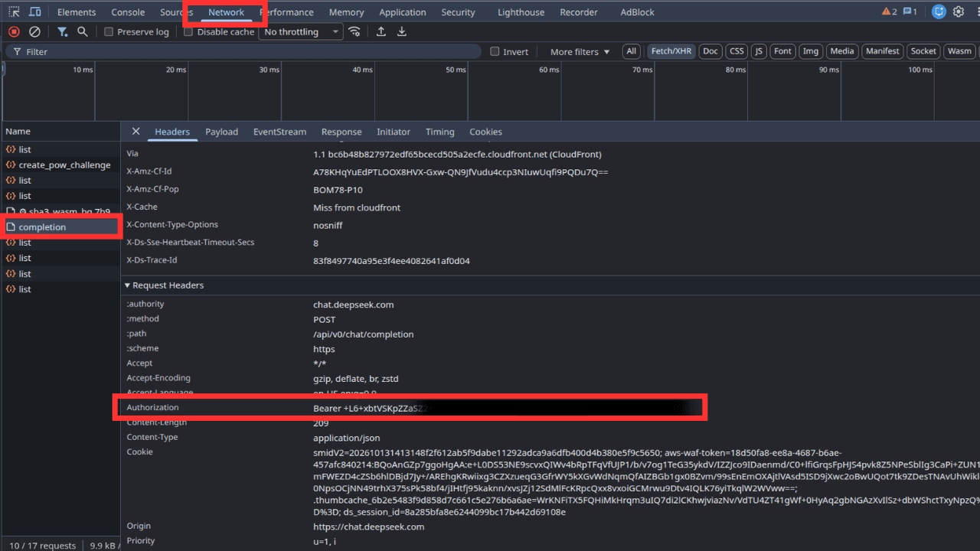Open the Lighthouse panel
The image size is (980, 551).
(521, 12)
